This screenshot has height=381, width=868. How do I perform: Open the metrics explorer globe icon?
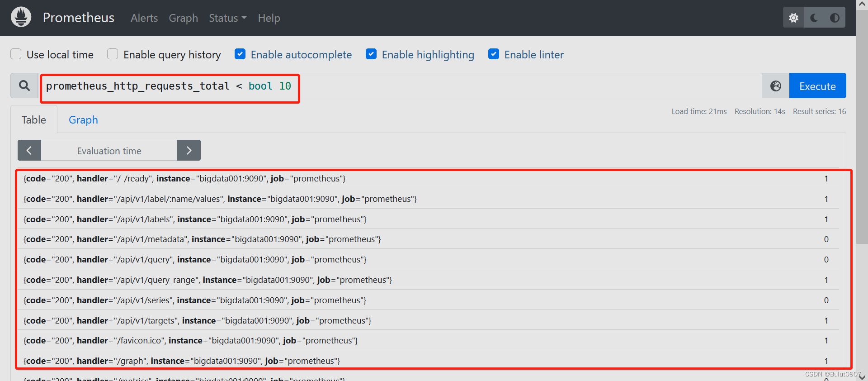point(776,86)
